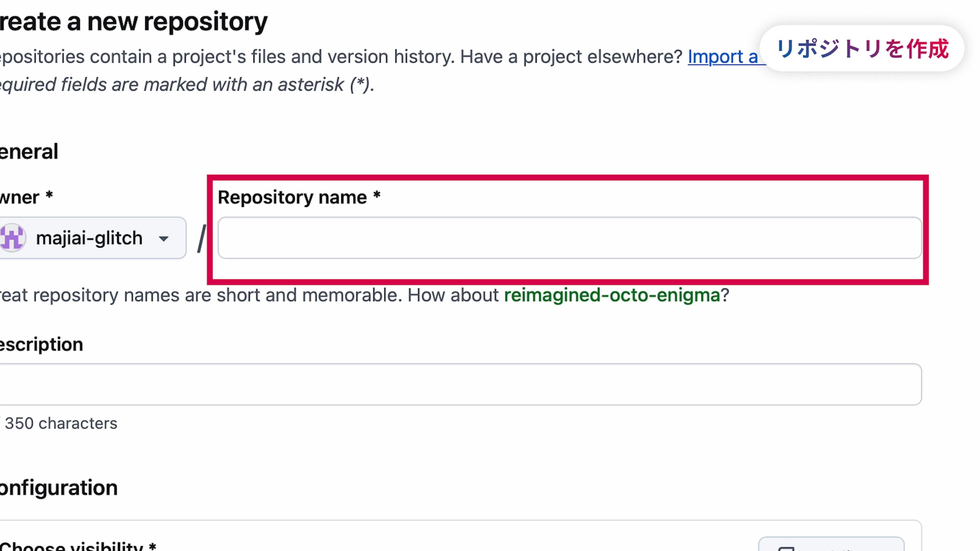
Task: Click the General section heading
Action: point(29,152)
